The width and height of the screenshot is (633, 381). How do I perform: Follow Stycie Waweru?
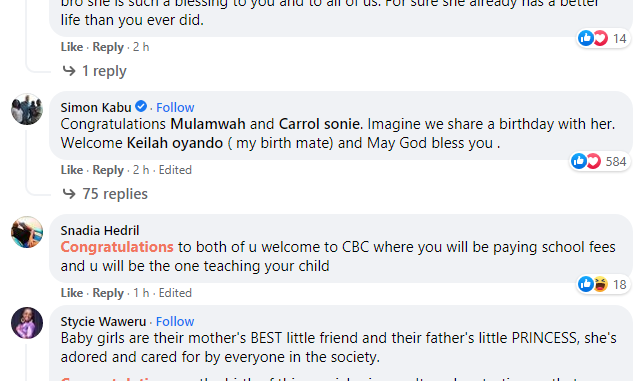[x=175, y=321]
